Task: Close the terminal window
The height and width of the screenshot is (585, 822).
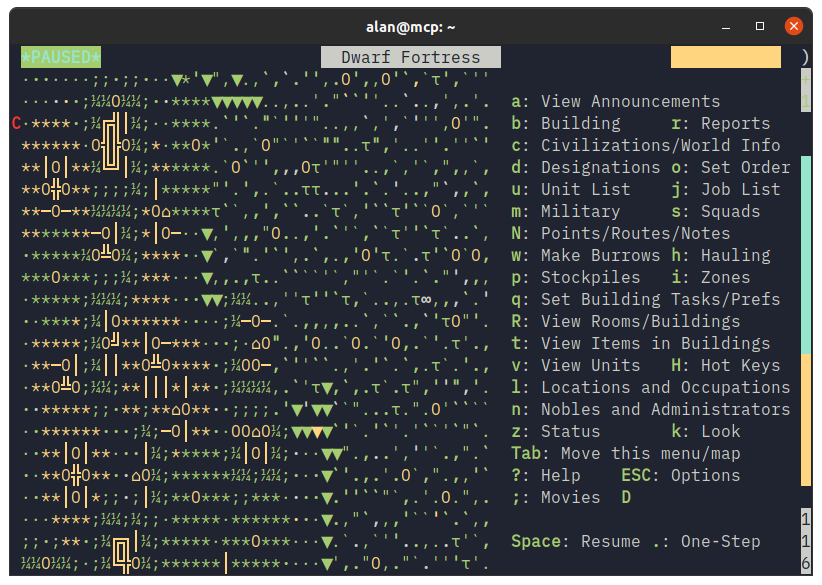Action: click(794, 26)
